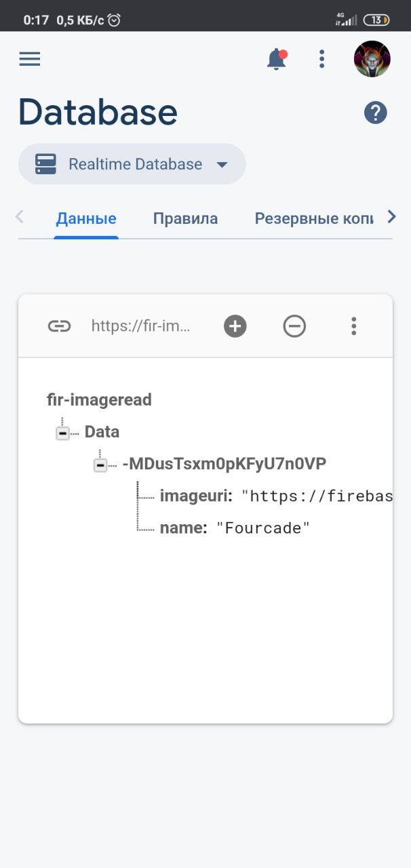411x868 pixels.
Task: Click the minus icon to collapse all
Action: (294, 326)
